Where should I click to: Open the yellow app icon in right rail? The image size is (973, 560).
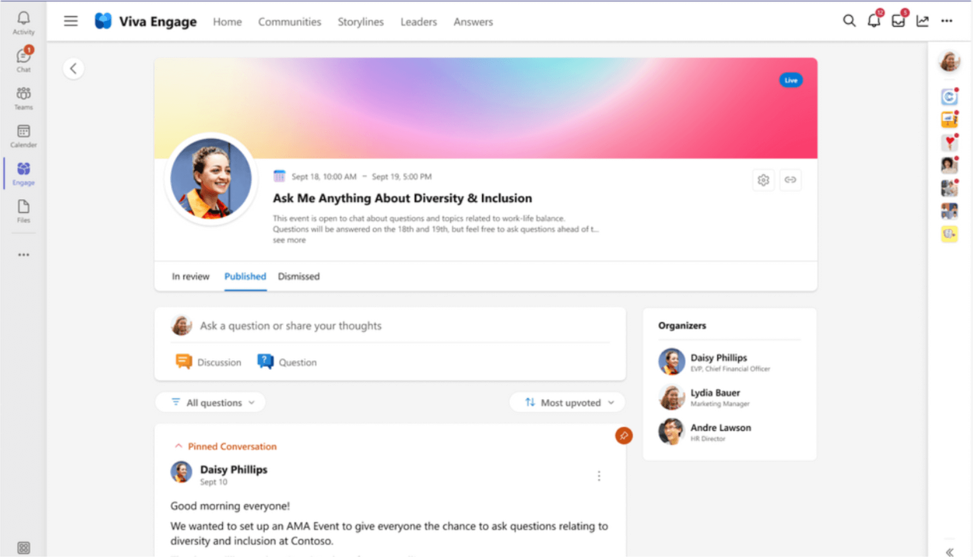pos(950,234)
